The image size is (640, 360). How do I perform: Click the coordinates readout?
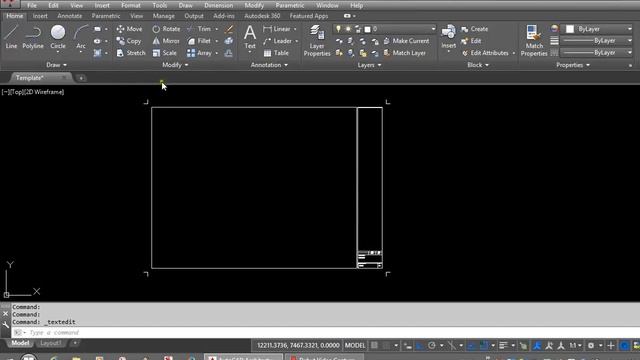point(298,345)
